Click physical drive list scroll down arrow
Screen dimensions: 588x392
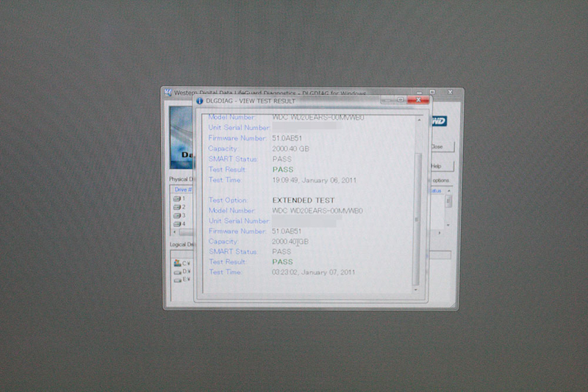448,225
